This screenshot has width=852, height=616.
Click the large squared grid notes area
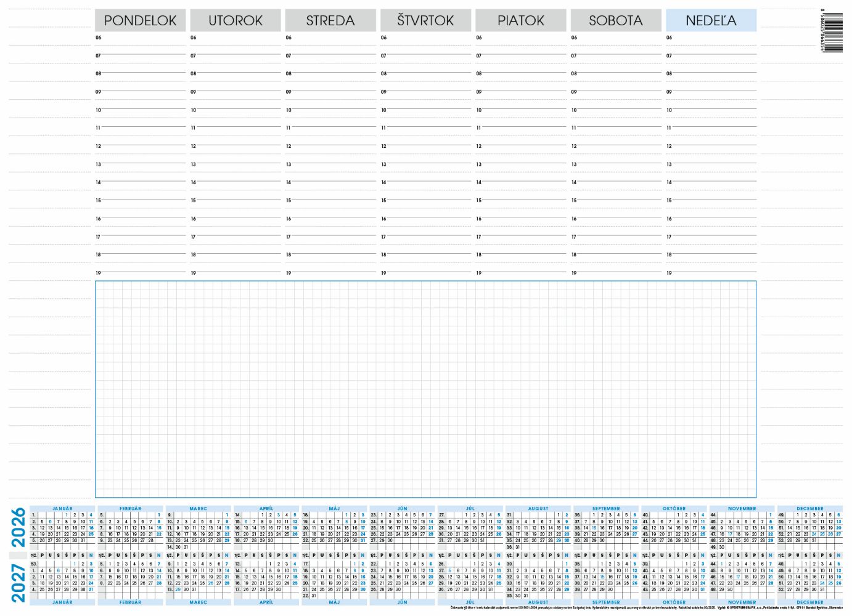pyautogui.click(x=425, y=389)
